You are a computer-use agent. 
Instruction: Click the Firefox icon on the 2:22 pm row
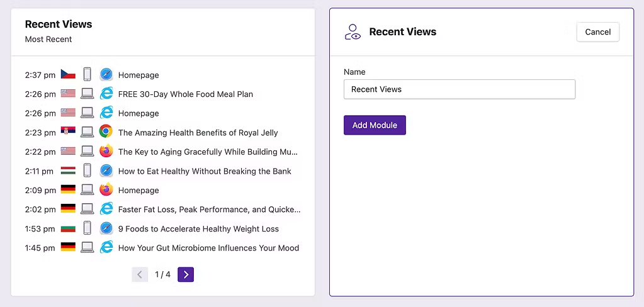pyautogui.click(x=106, y=151)
